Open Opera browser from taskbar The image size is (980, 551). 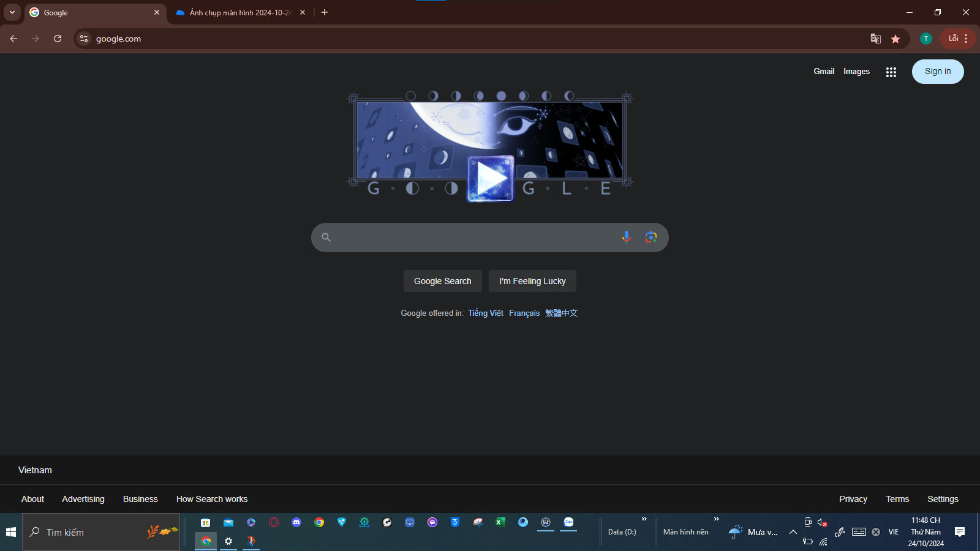pos(274,522)
